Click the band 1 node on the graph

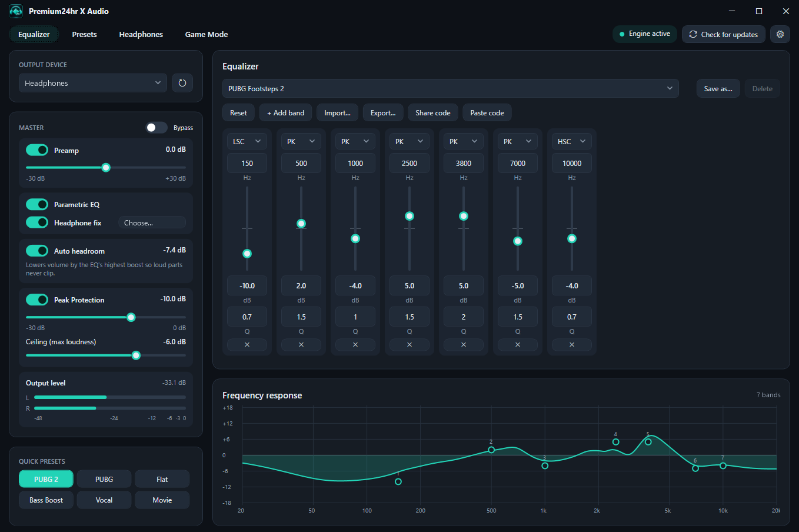(398, 482)
